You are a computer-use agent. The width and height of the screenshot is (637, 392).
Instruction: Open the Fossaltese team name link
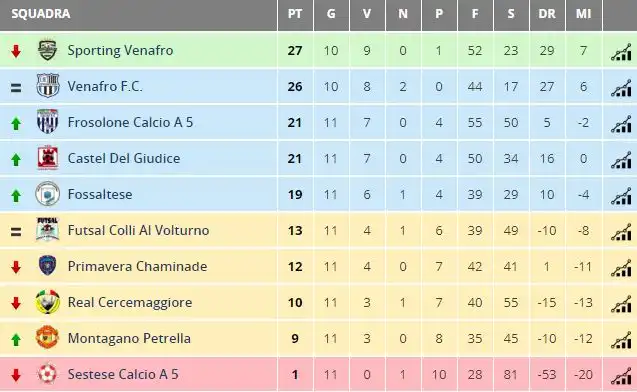coord(100,195)
